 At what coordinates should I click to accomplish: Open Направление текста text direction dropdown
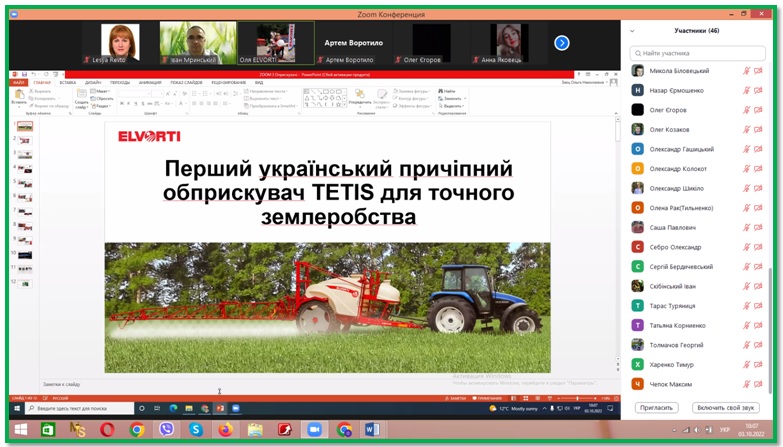click(266, 91)
